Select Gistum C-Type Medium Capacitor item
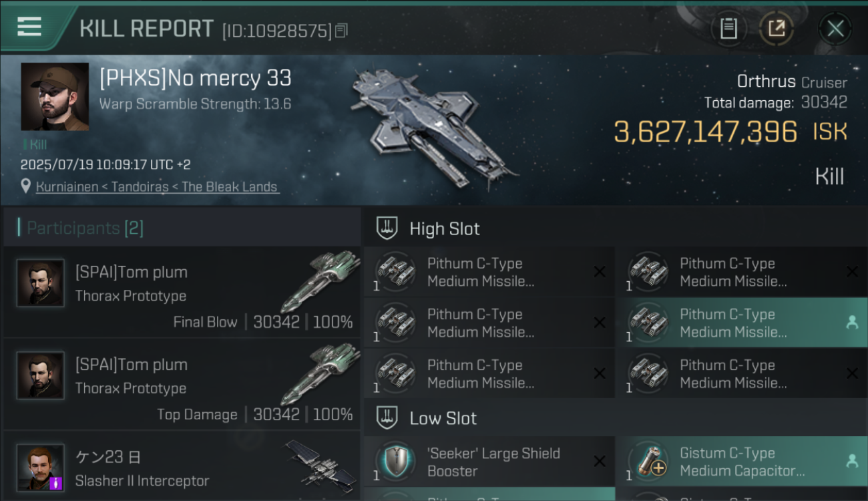Screen dimensions: 868x501 (x=742, y=462)
